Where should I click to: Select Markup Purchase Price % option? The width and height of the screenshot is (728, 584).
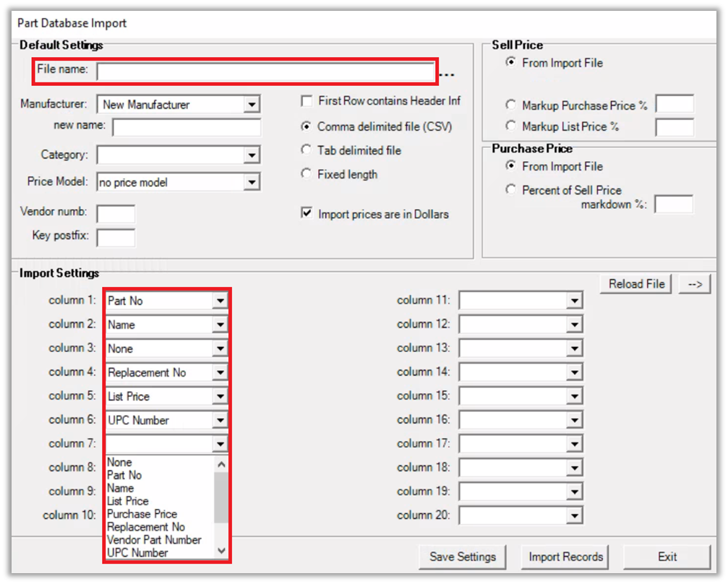click(x=511, y=106)
